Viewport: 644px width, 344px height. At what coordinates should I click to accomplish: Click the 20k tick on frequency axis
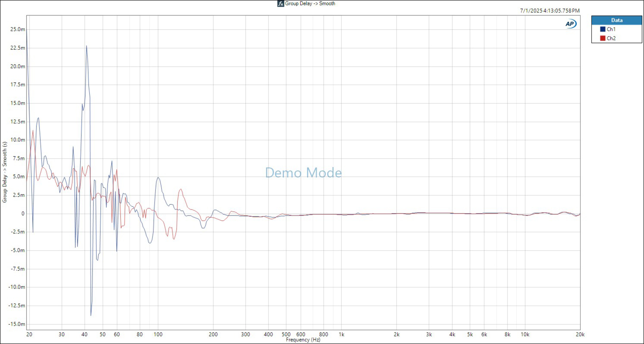click(x=580, y=334)
